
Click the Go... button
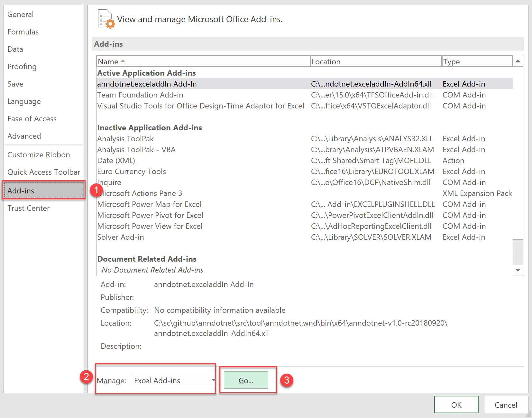tap(246, 380)
